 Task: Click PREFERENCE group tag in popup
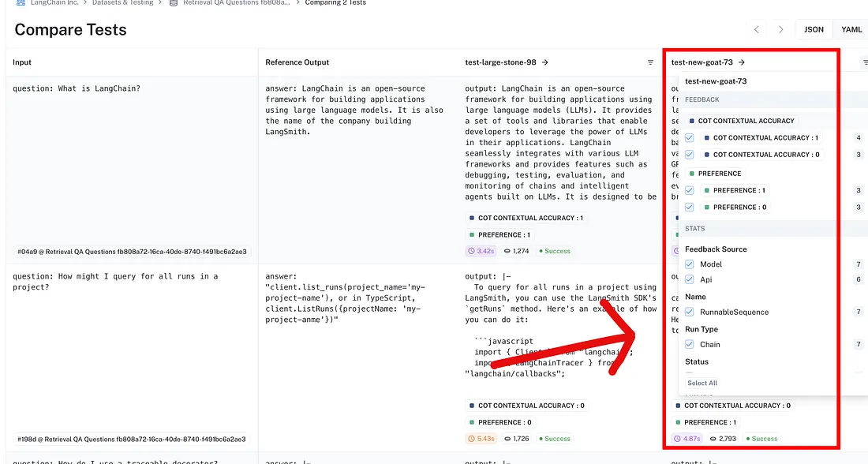click(715, 174)
